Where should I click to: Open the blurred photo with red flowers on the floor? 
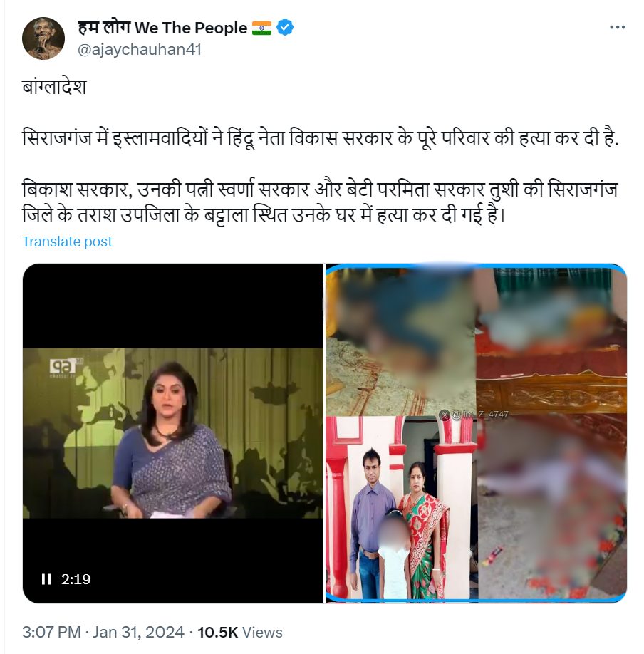tap(552, 507)
